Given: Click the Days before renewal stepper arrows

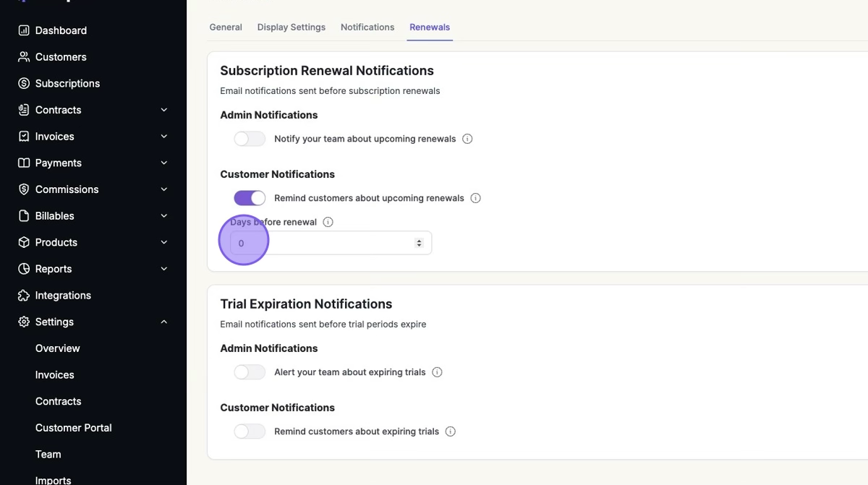Looking at the screenshot, I should point(419,243).
